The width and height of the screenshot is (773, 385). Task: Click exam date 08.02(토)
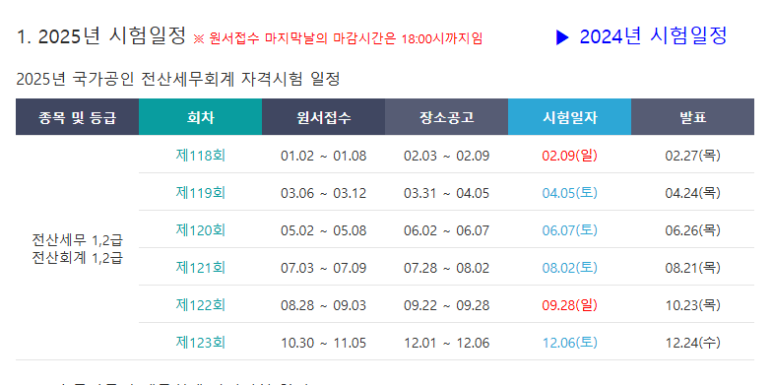pyautogui.click(x=569, y=268)
